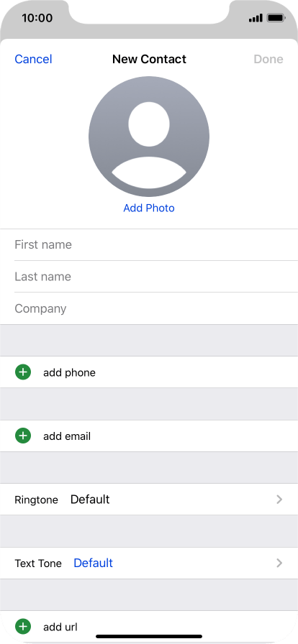
Task: Cancel the new contact creation
Action: tap(33, 59)
